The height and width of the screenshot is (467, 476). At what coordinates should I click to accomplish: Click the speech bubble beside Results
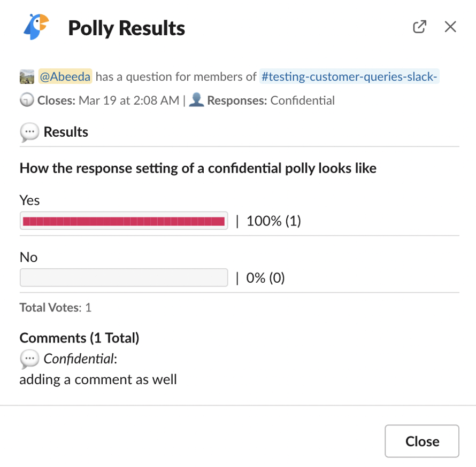(x=29, y=132)
